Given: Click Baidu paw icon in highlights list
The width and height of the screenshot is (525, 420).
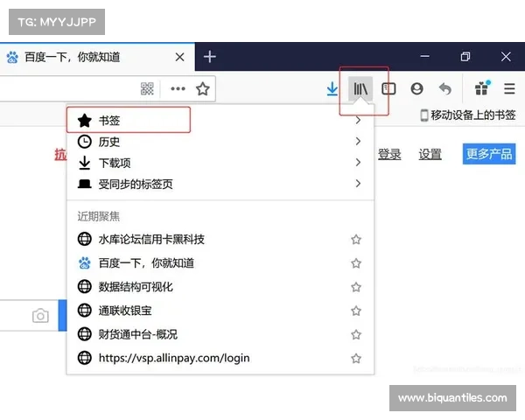Looking at the screenshot, I should click(x=84, y=262).
